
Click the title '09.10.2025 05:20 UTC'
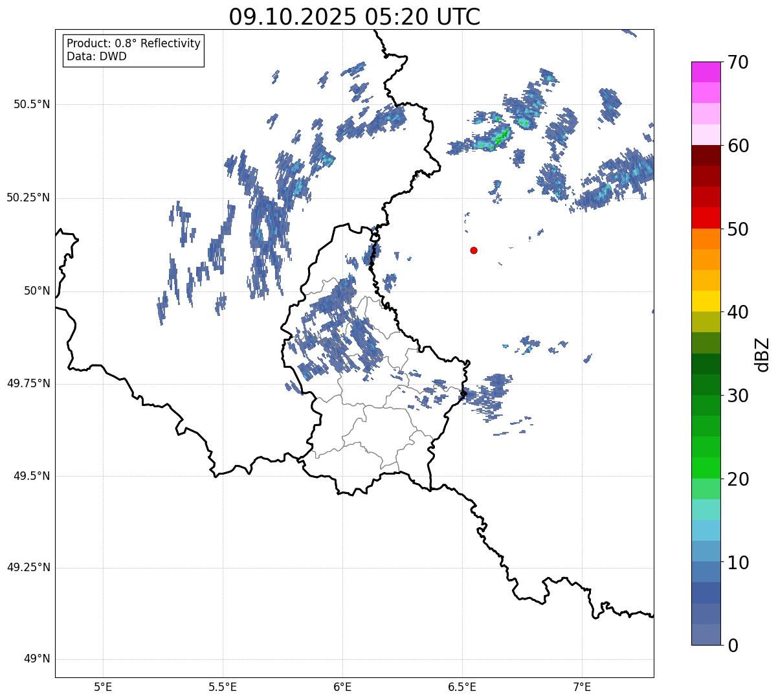coord(355,17)
